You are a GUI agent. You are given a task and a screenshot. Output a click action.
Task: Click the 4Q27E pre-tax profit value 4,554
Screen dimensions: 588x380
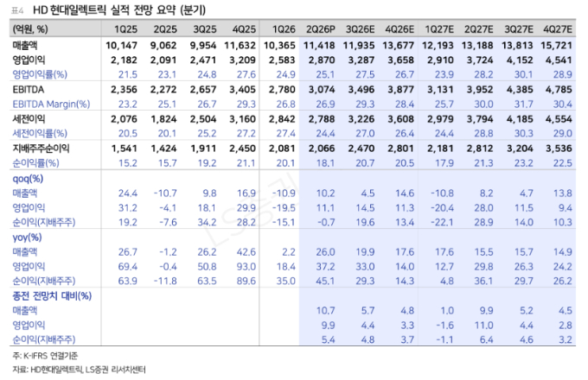pos(559,119)
